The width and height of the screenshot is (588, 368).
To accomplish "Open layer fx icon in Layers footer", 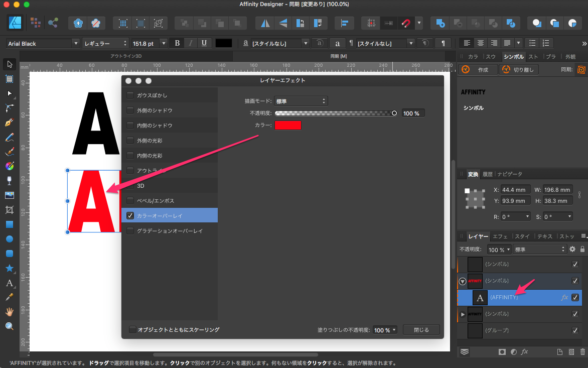I will [525, 351].
